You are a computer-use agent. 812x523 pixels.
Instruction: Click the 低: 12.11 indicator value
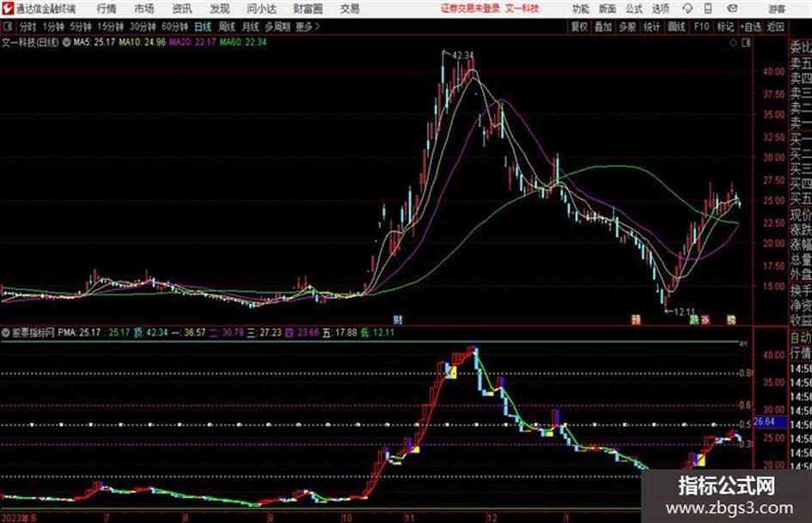[x=377, y=332]
